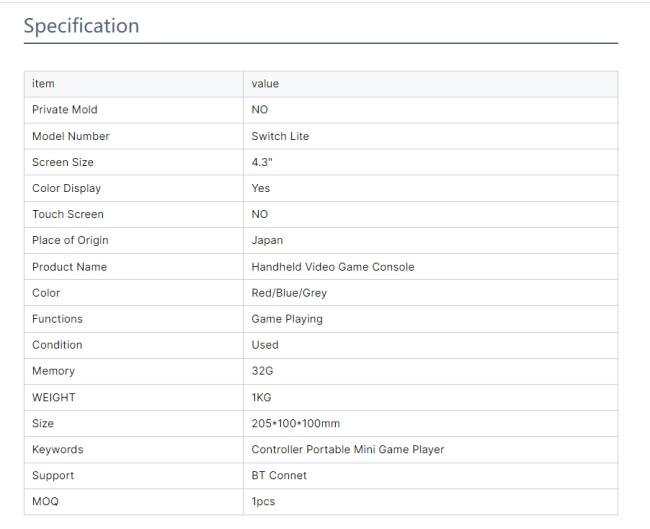Select the MOQ row label
650x529 pixels.
point(45,502)
